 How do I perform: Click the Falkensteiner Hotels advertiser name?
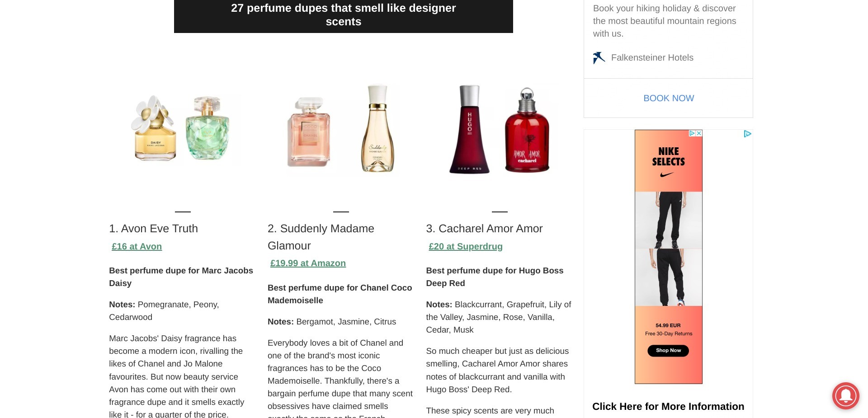[652, 58]
